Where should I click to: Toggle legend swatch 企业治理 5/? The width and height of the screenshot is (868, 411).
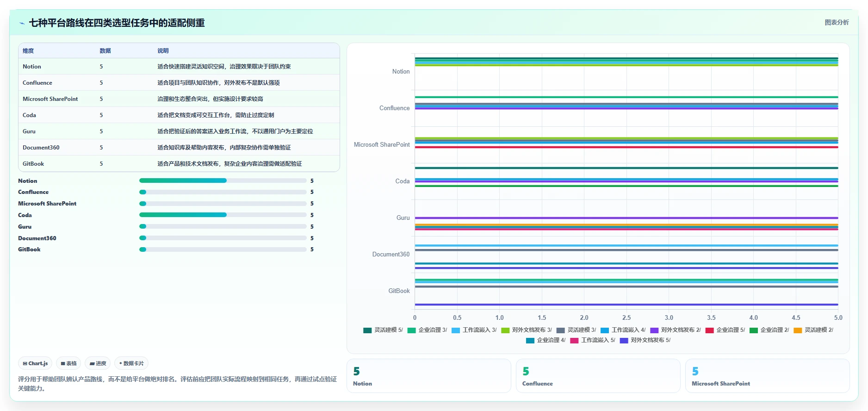coord(710,330)
